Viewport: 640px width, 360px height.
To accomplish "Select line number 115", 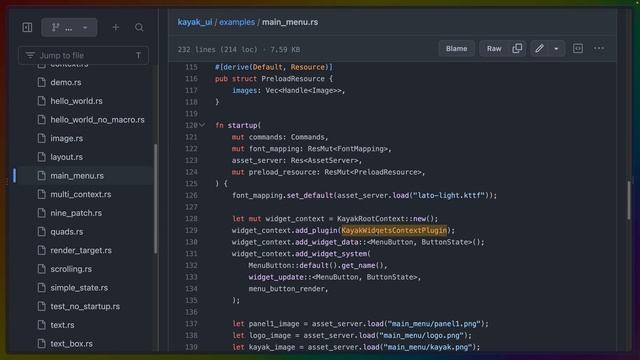I will (191, 67).
